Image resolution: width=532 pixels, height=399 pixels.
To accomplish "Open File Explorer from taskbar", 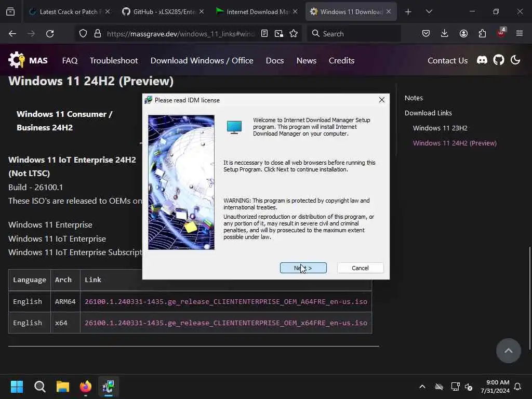I will tap(63, 387).
